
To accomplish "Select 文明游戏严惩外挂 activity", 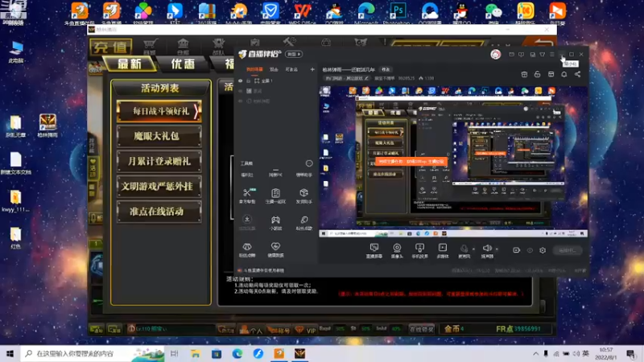I will click(x=159, y=187).
